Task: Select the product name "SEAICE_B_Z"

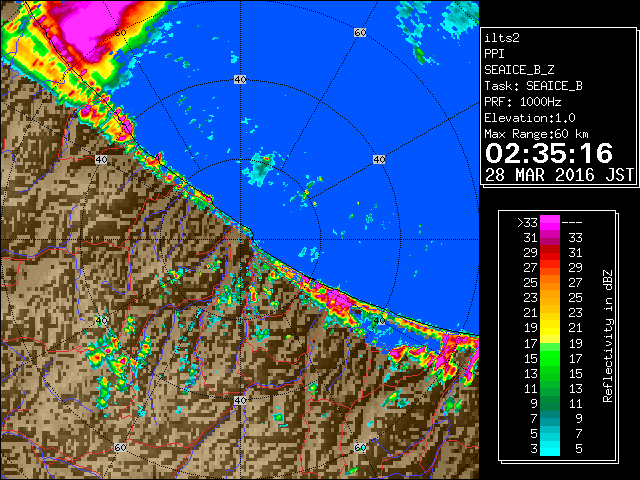Action: 519,70
